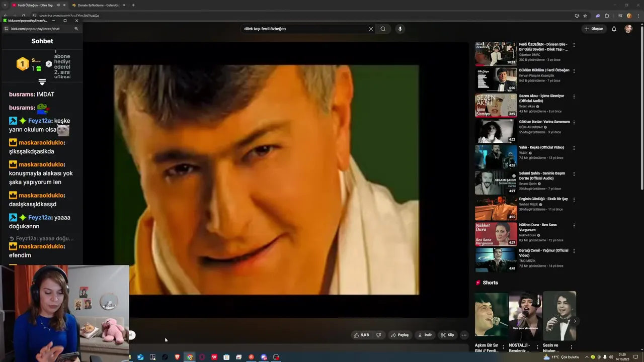
Task: Click the username maskaraolduklo above şlksşalkdşaslkda
Action: 41,143
